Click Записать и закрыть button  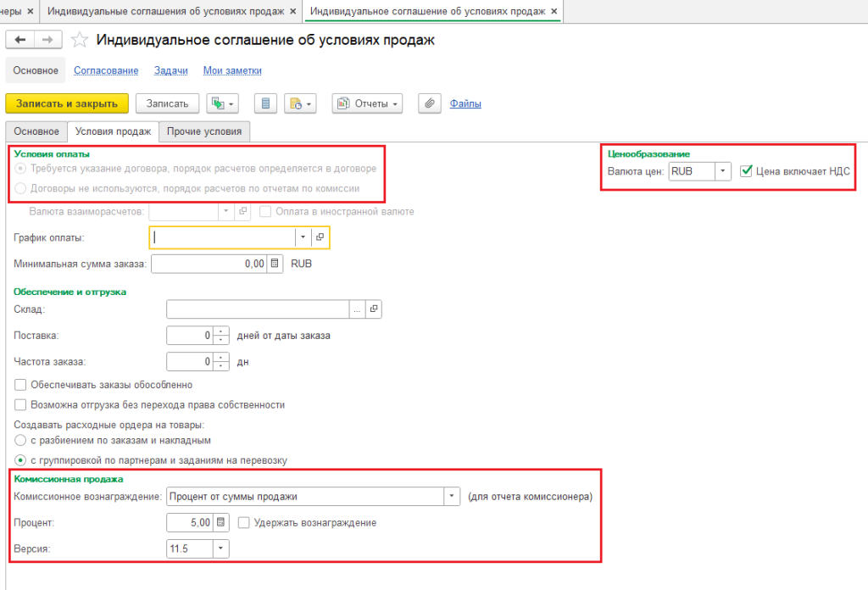(x=67, y=103)
